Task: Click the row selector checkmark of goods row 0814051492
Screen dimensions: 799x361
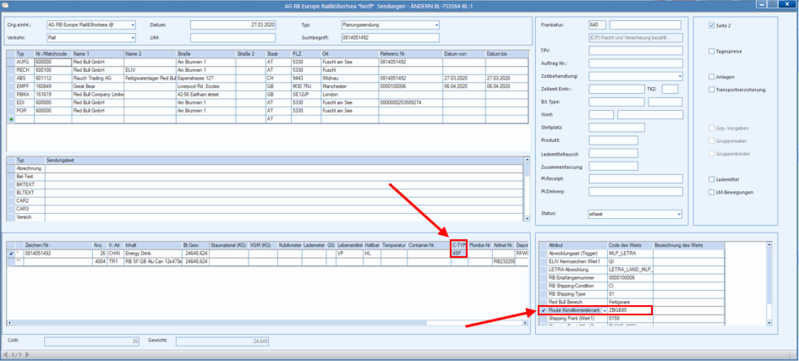Action: (11, 253)
